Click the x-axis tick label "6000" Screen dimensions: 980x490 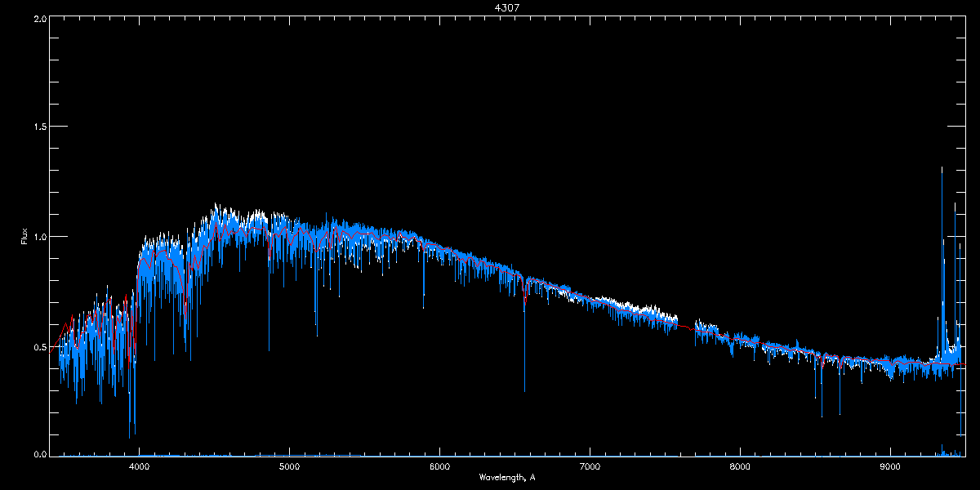pos(439,467)
